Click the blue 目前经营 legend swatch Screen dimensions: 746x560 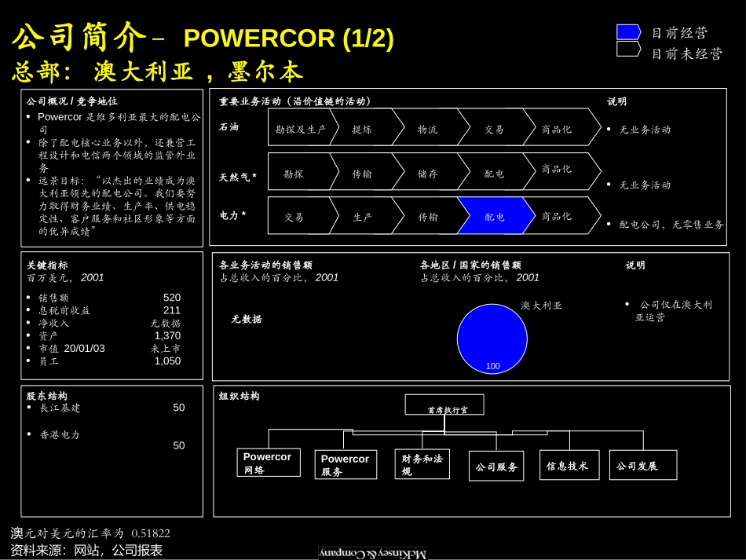(x=628, y=32)
